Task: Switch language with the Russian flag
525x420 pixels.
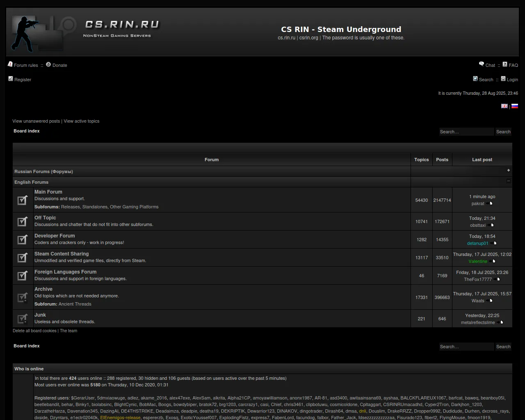Action: tap(515, 106)
